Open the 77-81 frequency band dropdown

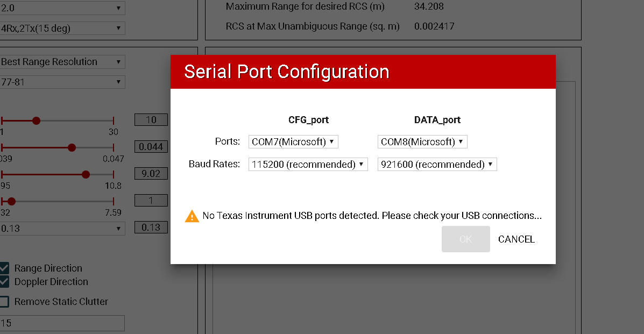pos(62,82)
